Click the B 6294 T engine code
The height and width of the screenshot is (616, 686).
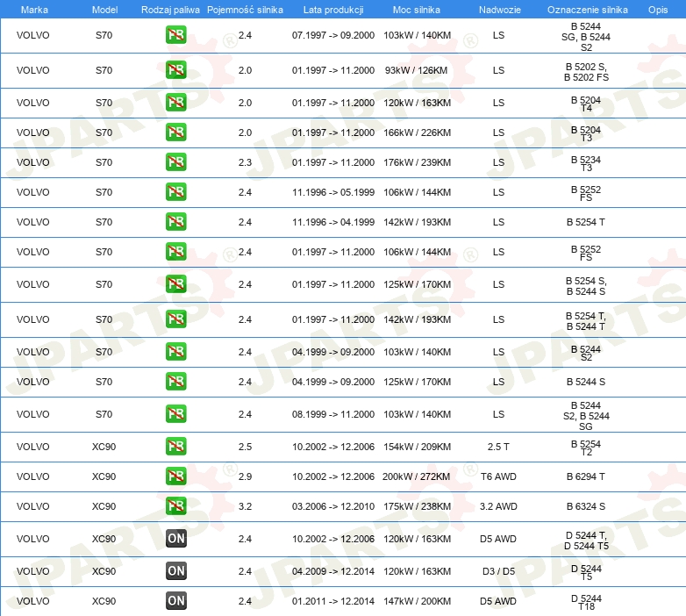click(x=586, y=476)
